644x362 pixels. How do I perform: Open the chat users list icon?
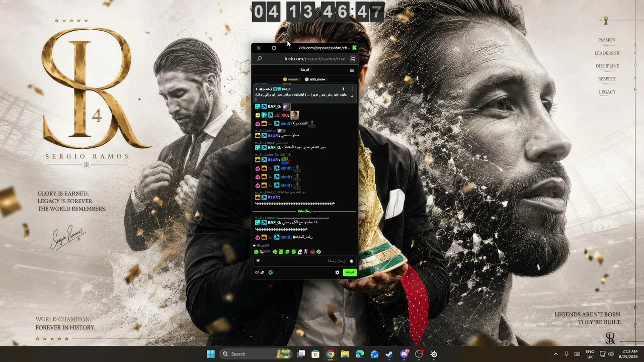352,70
